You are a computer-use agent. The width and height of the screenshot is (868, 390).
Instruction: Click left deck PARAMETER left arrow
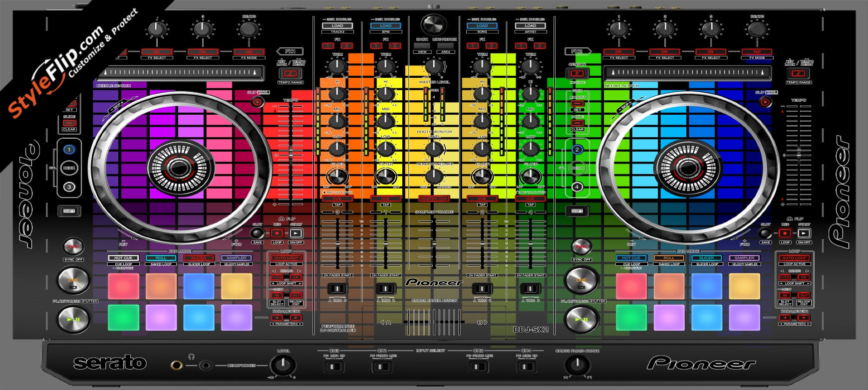point(277,318)
